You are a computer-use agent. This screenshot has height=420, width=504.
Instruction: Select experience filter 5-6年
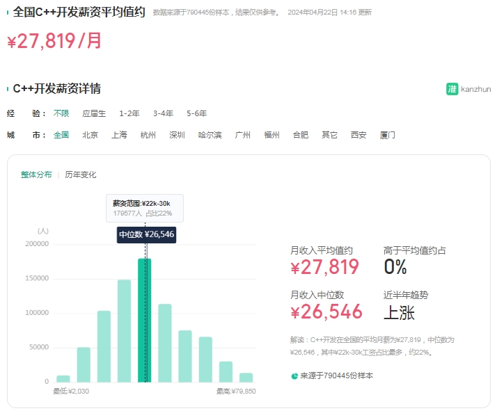coord(197,113)
